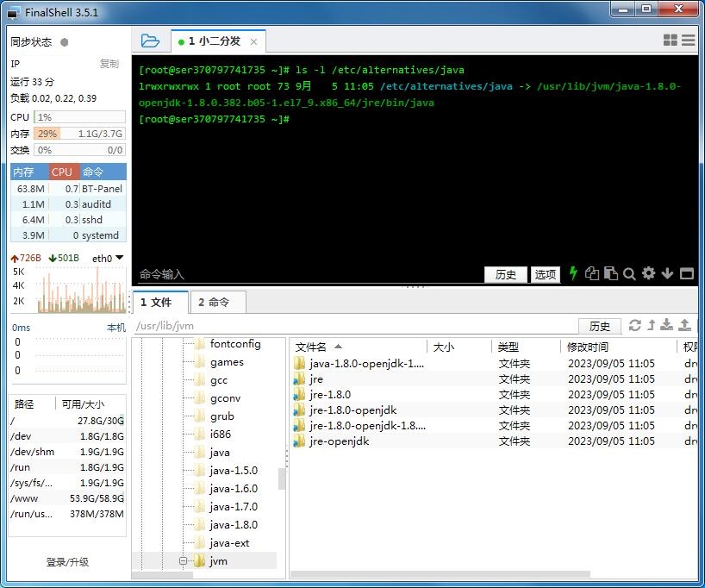Viewport: 705px width, 588px height.
Task: Switch to the 2 命令 tab
Action: click(x=216, y=302)
